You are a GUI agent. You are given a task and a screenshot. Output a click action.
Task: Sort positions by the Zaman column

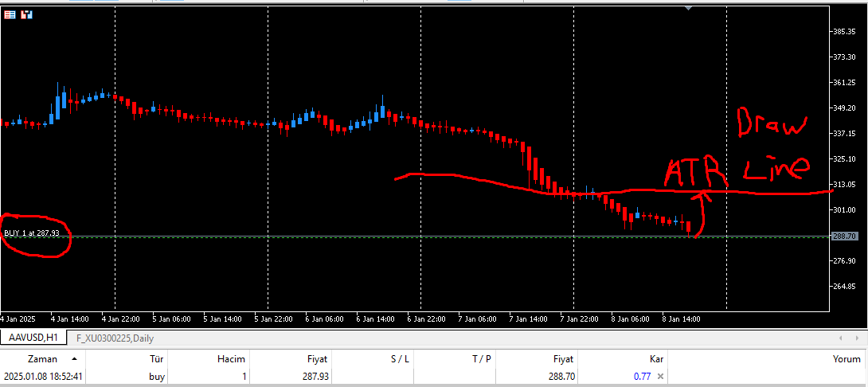tap(43, 359)
